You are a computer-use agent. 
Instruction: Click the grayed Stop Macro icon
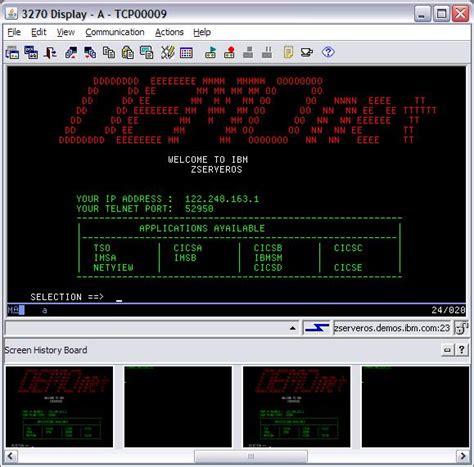click(248, 53)
